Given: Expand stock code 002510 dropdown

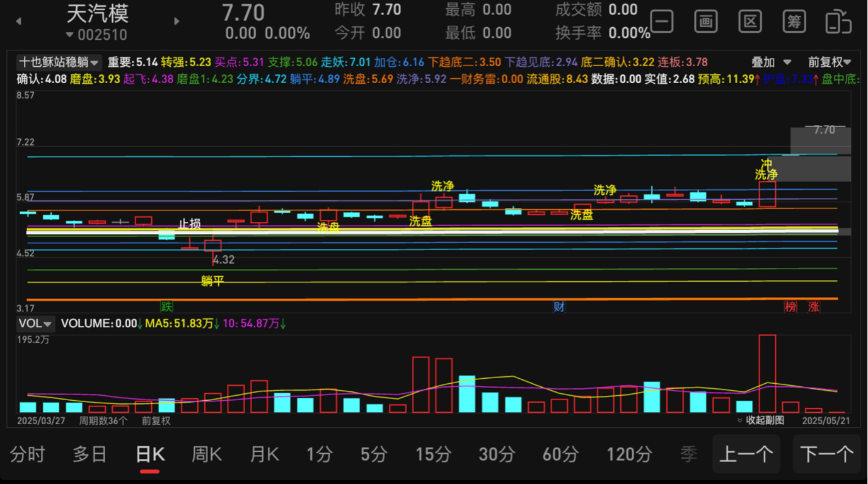Looking at the screenshot, I should tap(96, 35).
